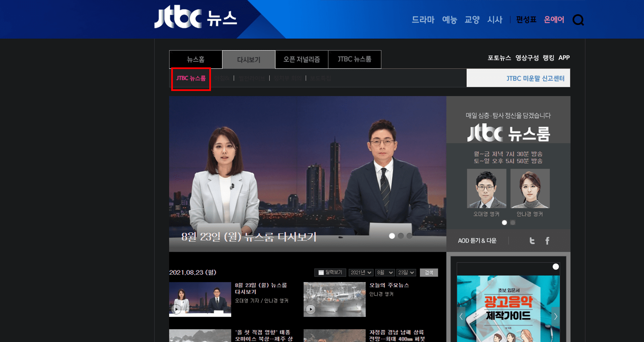644x342 pixels.
Task: Open the 23일 day dropdown
Action: click(x=406, y=272)
